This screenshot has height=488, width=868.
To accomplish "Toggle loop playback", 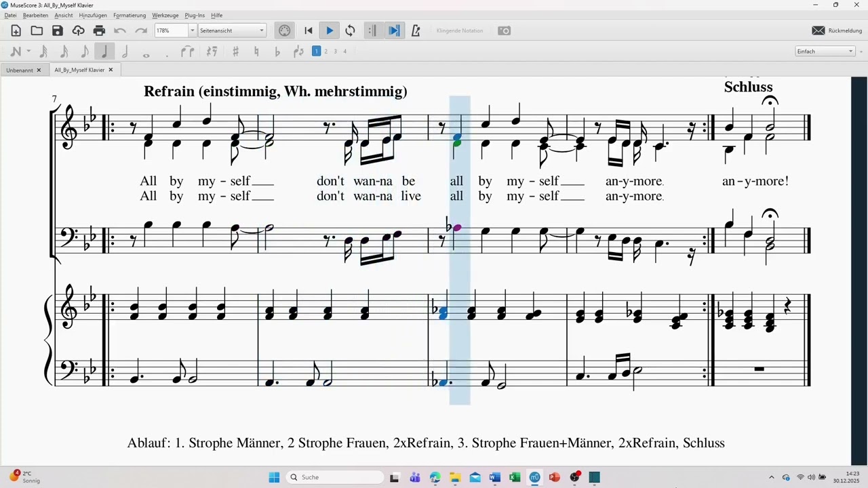I will tap(350, 30).
